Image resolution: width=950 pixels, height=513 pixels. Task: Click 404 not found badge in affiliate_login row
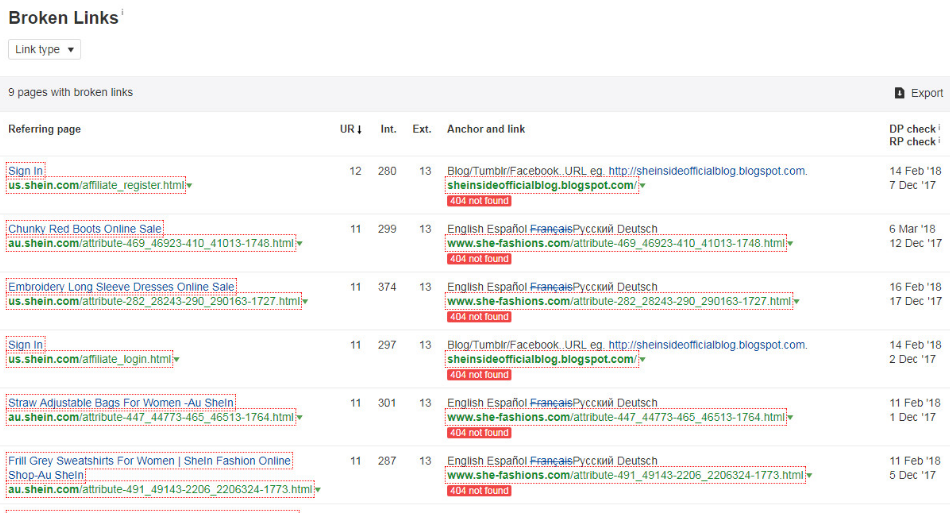479,376
